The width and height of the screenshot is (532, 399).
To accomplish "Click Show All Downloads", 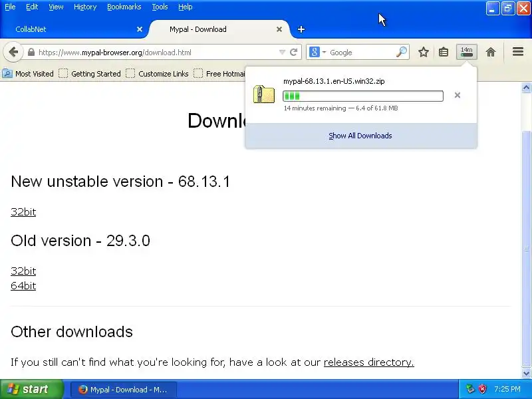I will coord(360,136).
